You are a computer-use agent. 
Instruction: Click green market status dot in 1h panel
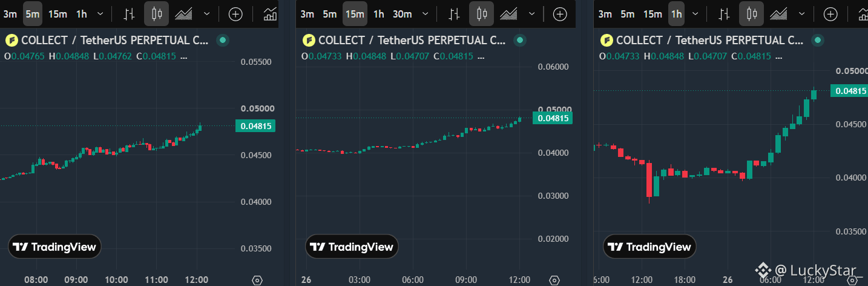coord(818,41)
